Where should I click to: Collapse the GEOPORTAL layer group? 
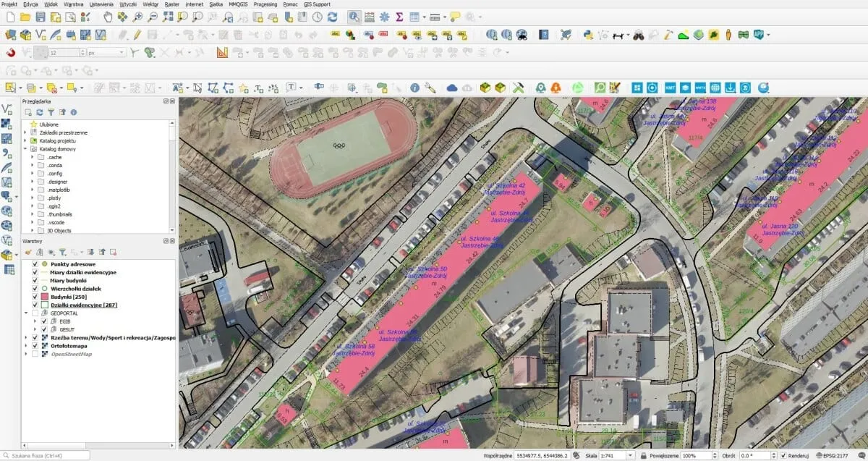point(26,313)
